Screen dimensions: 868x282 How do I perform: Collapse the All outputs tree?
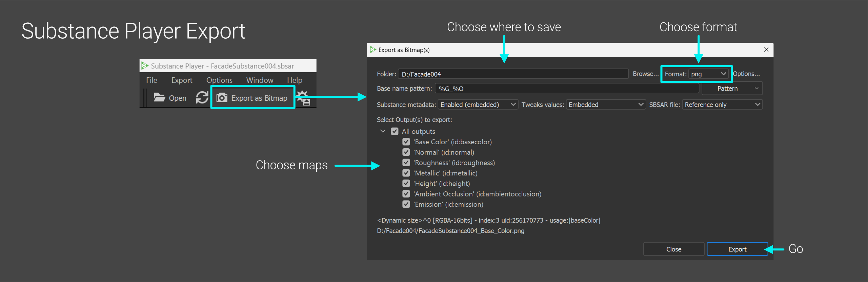(x=383, y=131)
